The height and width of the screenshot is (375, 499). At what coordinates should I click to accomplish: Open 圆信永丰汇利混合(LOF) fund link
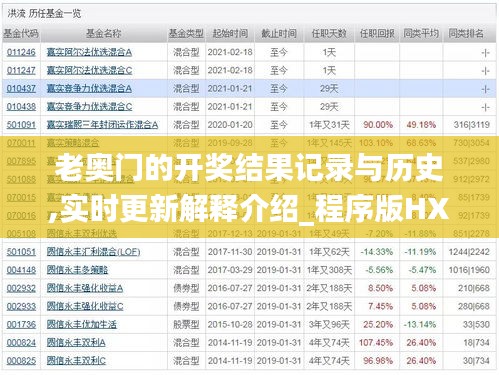pos(93,252)
